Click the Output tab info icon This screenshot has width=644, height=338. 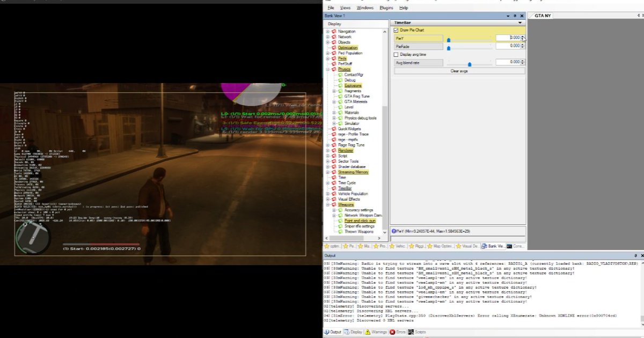(x=327, y=332)
